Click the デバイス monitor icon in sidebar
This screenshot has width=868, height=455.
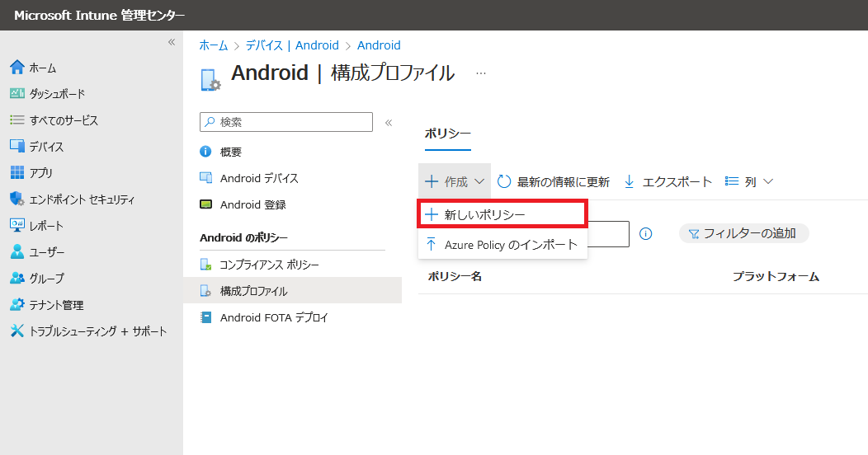coord(17,146)
